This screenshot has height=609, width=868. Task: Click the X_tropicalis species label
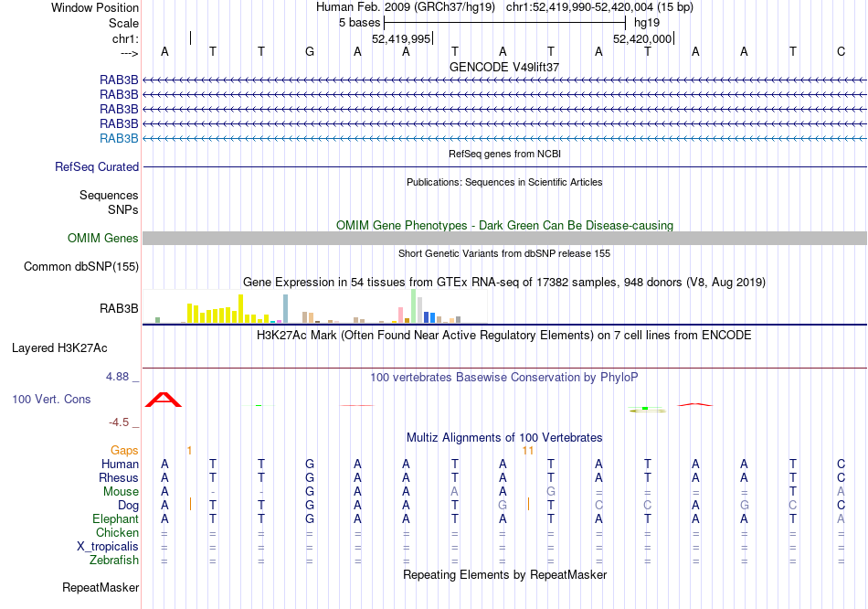108,547
